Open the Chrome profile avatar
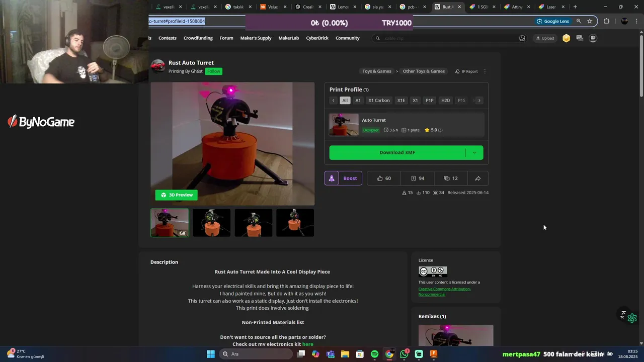The image size is (644, 362). (624, 21)
